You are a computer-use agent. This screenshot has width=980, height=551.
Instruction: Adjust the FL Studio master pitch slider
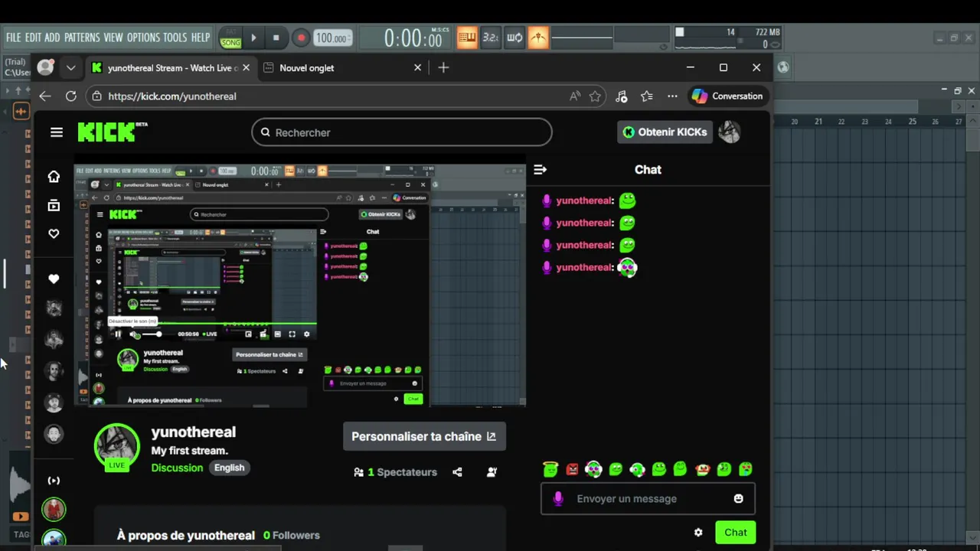(x=582, y=37)
